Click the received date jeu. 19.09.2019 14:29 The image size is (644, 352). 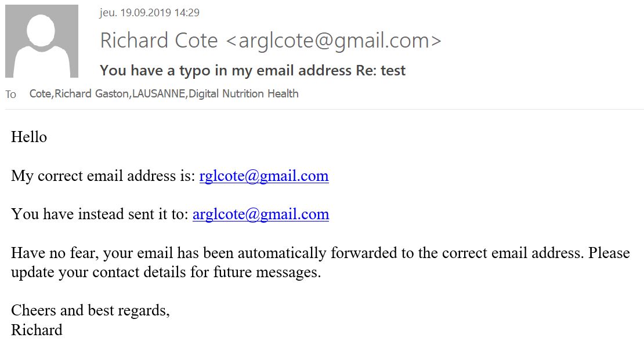(x=150, y=13)
